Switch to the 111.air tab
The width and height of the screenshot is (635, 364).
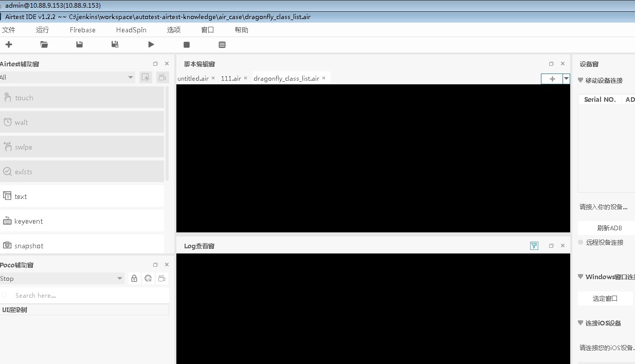pyautogui.click(x=231, y=78)
